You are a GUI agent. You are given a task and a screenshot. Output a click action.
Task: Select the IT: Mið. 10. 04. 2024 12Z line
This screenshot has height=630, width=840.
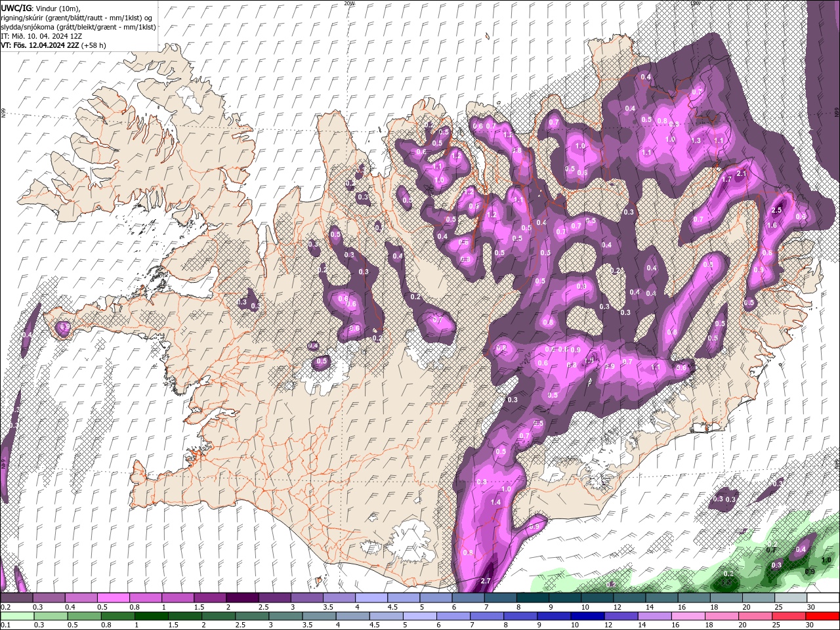(x=41, y=36)
